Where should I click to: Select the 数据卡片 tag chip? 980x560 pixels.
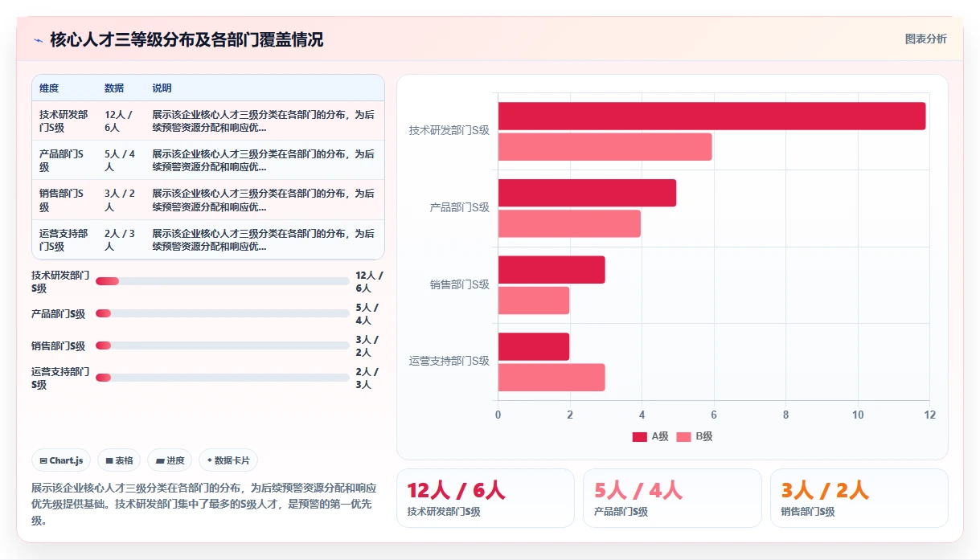point(228,460)
